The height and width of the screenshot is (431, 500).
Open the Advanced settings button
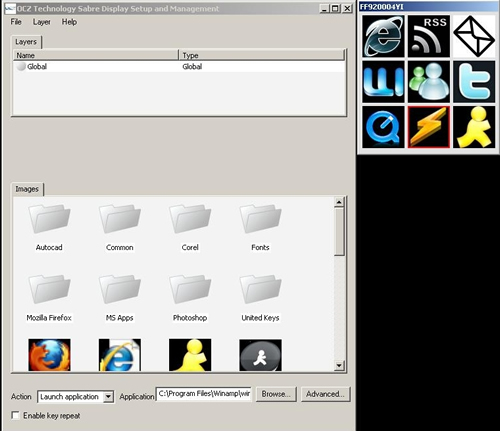325,394
